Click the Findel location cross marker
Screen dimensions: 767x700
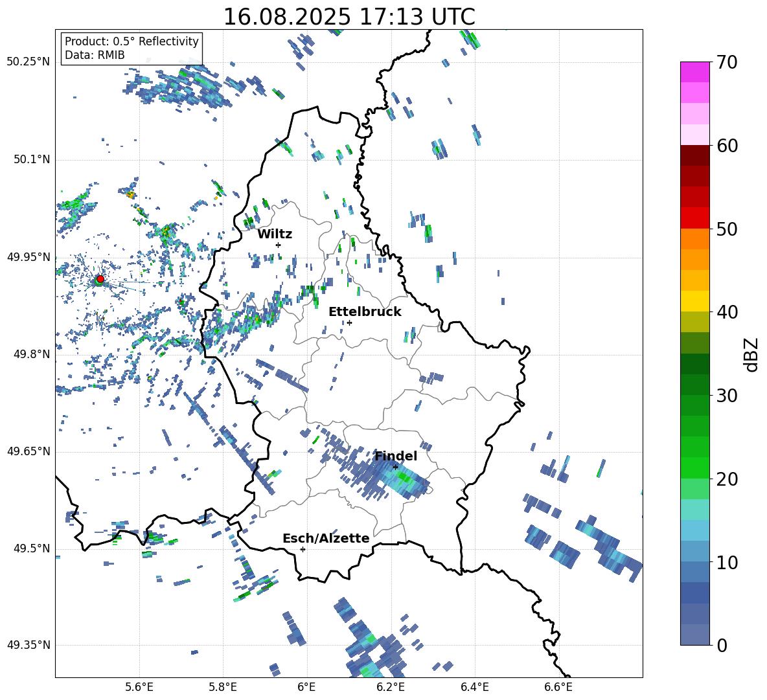pyautogui.click(x=395, y=467)
